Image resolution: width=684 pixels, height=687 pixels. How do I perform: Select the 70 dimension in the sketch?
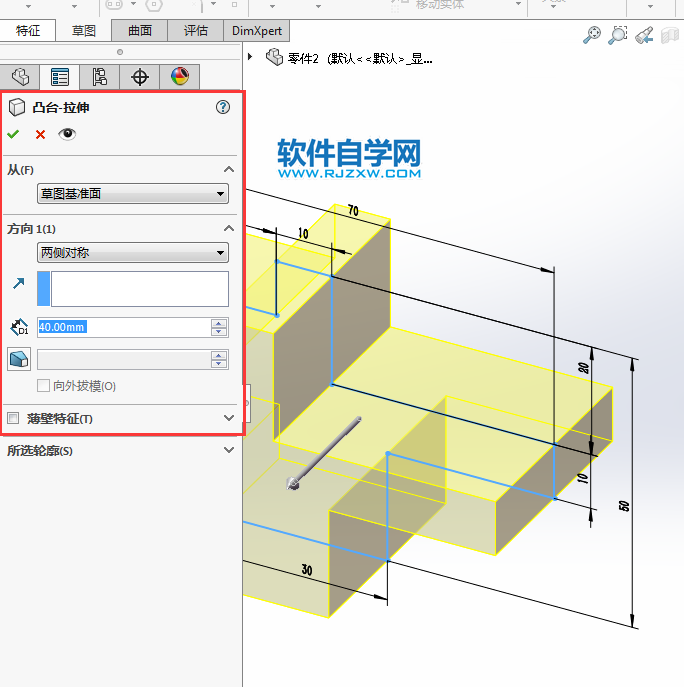click(353, 211)
